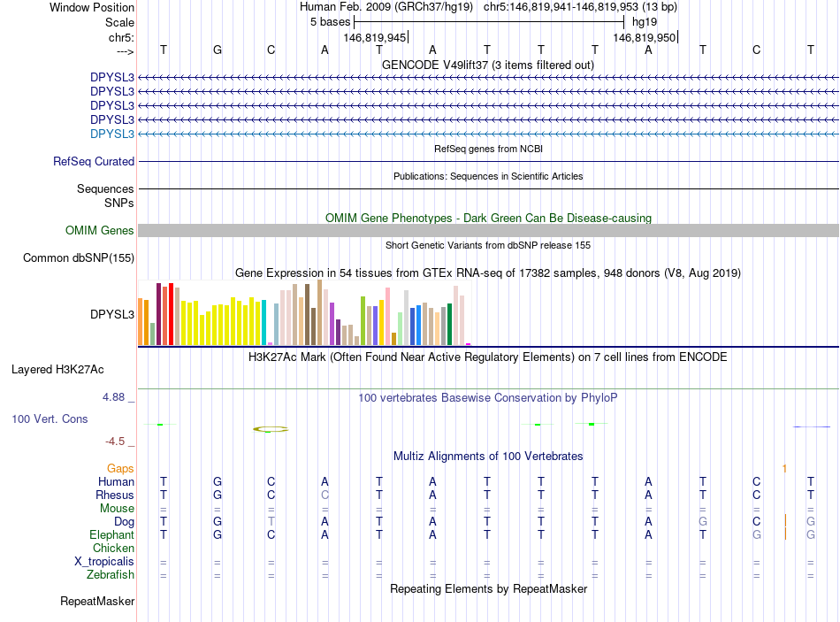Screen dimensions: 840x622
Task: Click the SNPs track label
Action: (119, 203)
